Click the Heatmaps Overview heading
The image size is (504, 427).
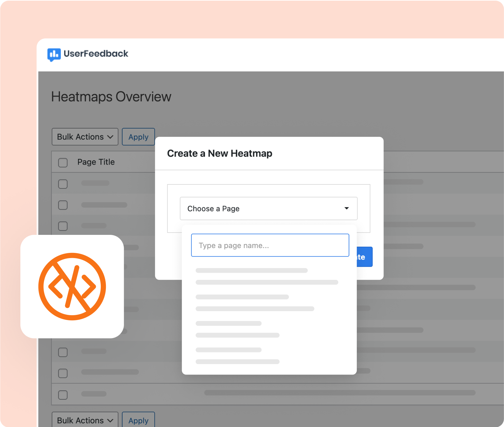coord(111,97)
